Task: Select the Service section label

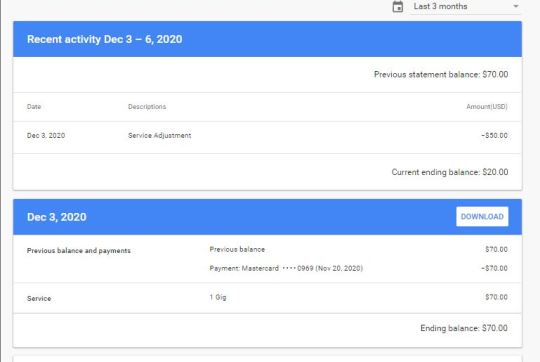Action: 39,299
